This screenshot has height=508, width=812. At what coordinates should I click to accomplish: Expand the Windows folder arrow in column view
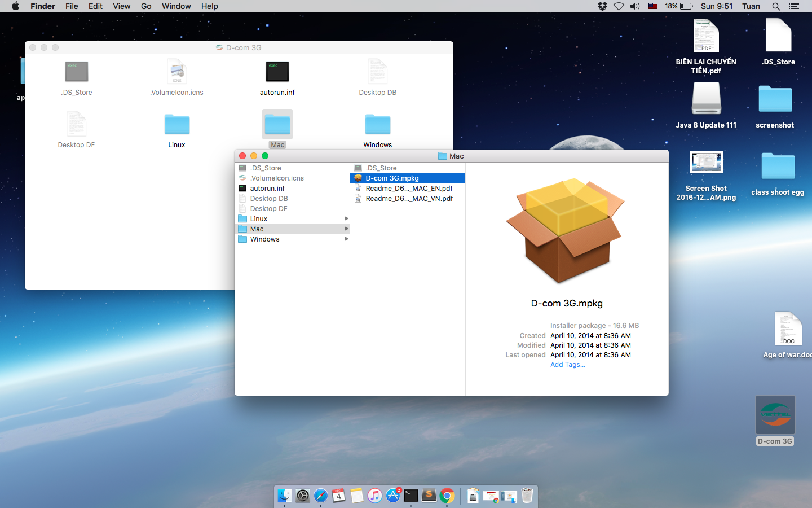click(346, 239)
